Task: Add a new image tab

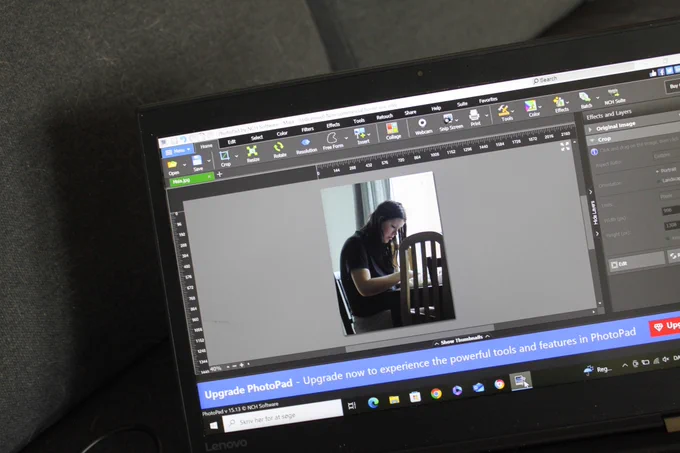Action: click(219, 174)
